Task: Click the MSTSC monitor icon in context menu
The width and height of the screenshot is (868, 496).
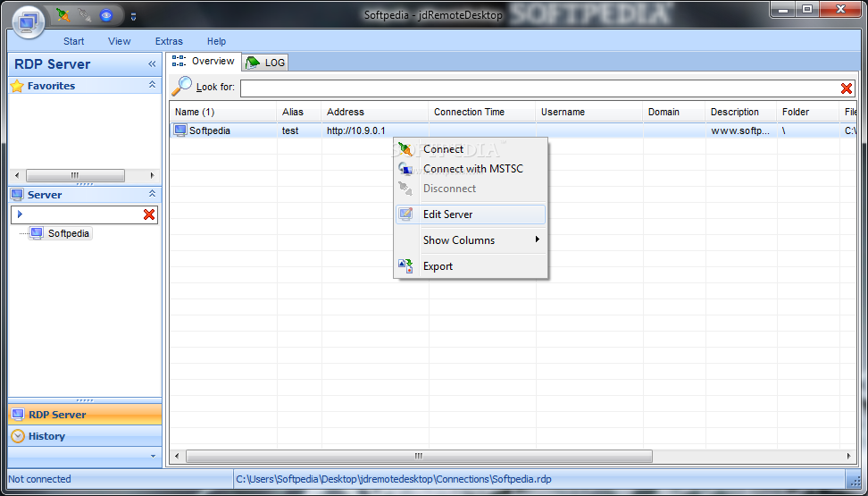Action: [x=405, y=169]
